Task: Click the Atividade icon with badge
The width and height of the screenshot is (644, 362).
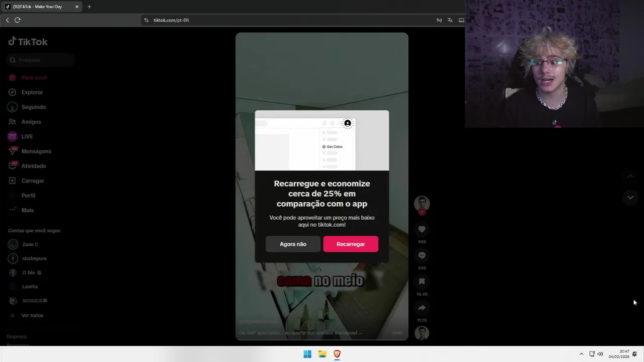Action: pos(13,165)
